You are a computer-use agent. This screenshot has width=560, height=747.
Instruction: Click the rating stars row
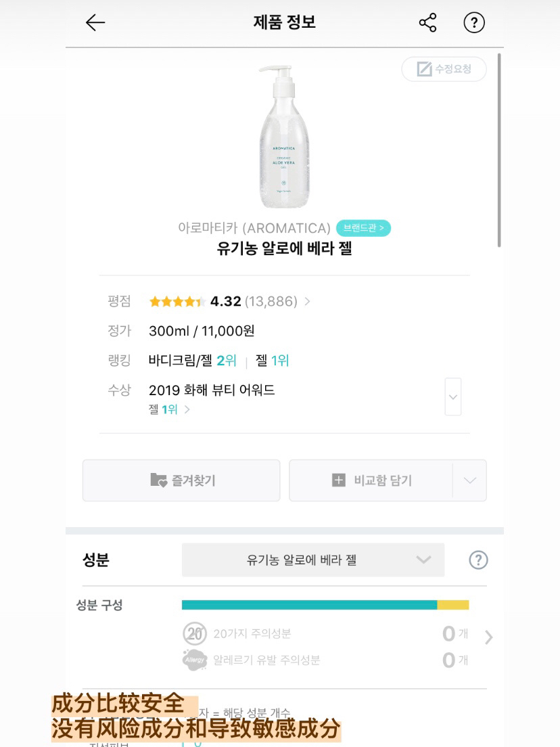pyautogui.click(x=177, y=302)
